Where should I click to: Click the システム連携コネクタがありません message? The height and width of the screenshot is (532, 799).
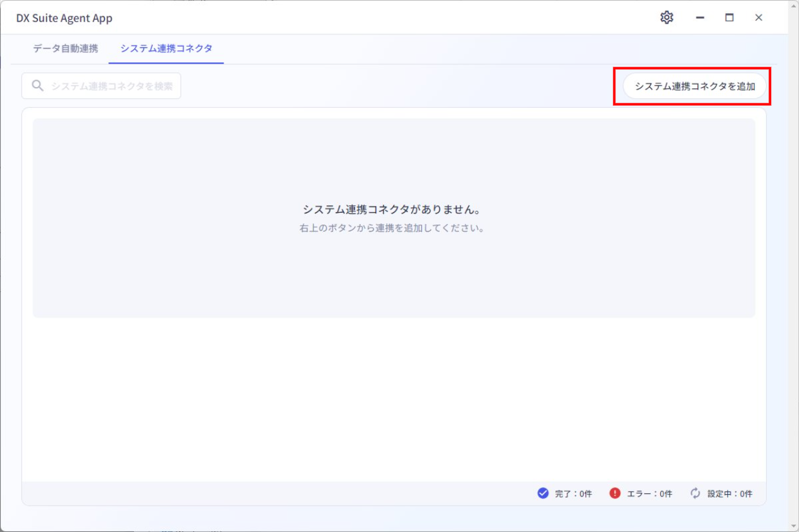tap(392, 209)
